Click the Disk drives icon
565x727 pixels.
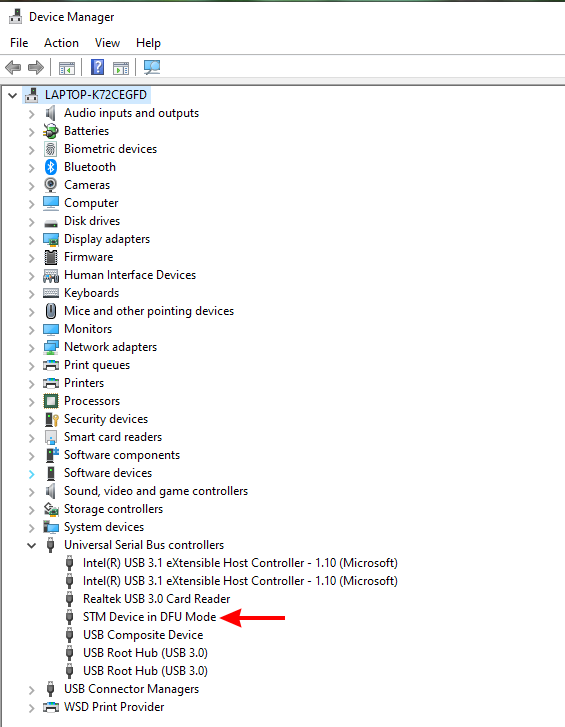coord(51,223)
